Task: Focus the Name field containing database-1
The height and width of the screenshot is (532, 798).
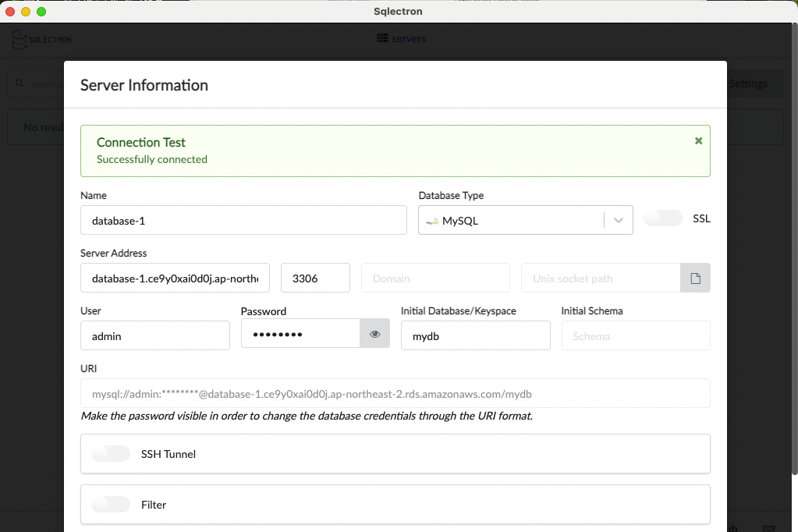Action: tap(243, 221)
